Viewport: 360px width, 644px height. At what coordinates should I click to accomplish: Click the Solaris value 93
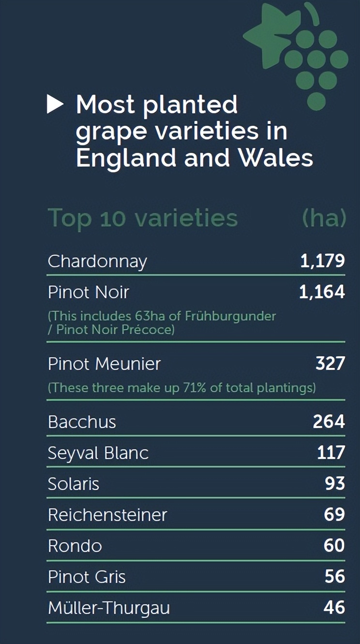point(334,483)
